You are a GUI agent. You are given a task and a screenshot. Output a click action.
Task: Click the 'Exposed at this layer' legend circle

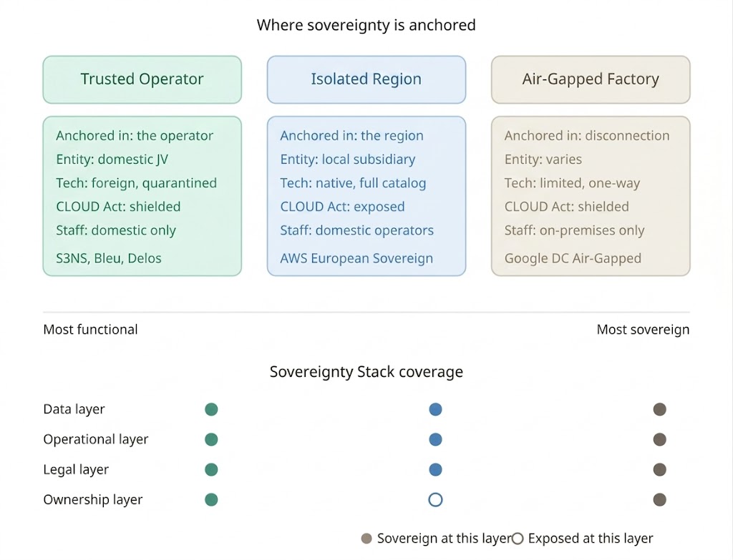coord(518,539)
